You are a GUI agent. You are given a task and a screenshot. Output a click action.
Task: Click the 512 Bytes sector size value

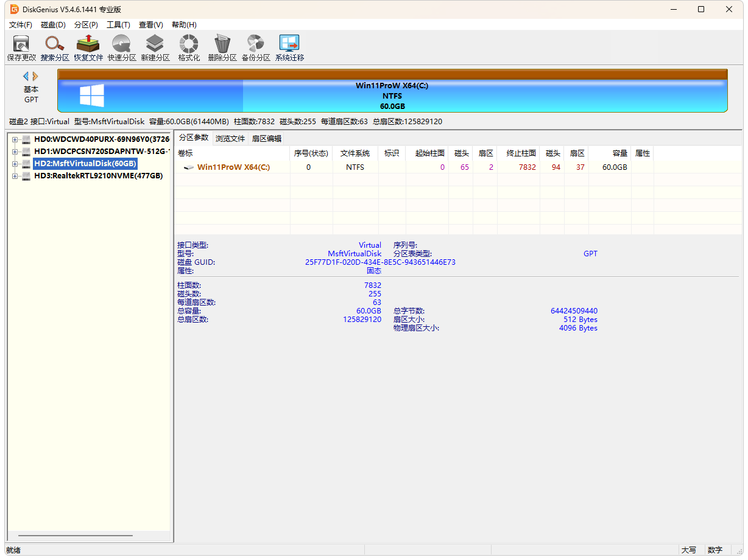(x=580, y=320)
